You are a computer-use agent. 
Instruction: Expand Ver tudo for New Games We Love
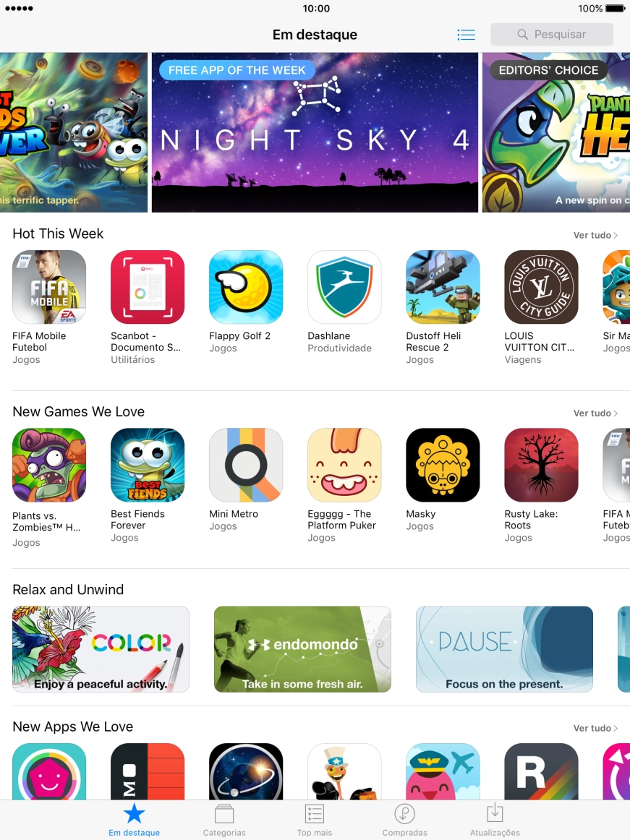pos(595,413)
